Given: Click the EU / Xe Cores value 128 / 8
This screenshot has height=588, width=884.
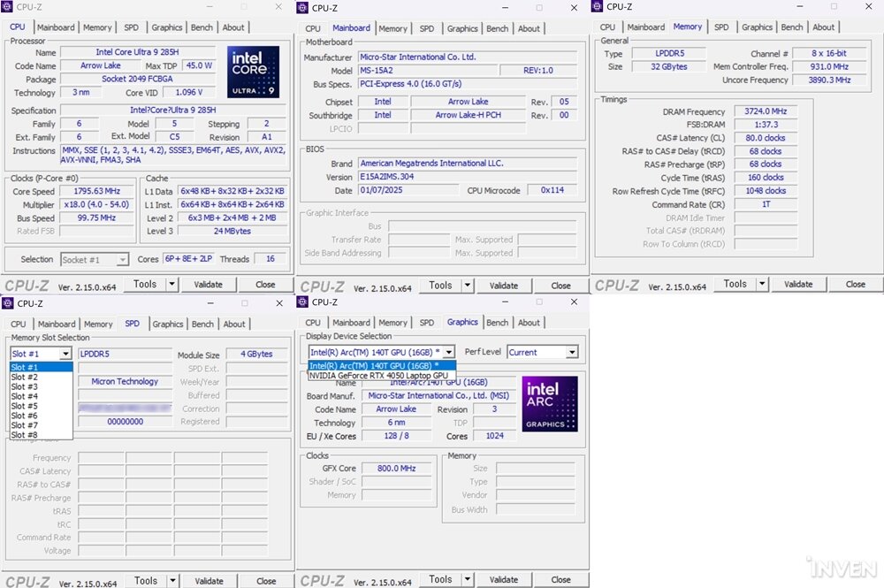Looking at the screenshot, I should (x=396, y=436).
